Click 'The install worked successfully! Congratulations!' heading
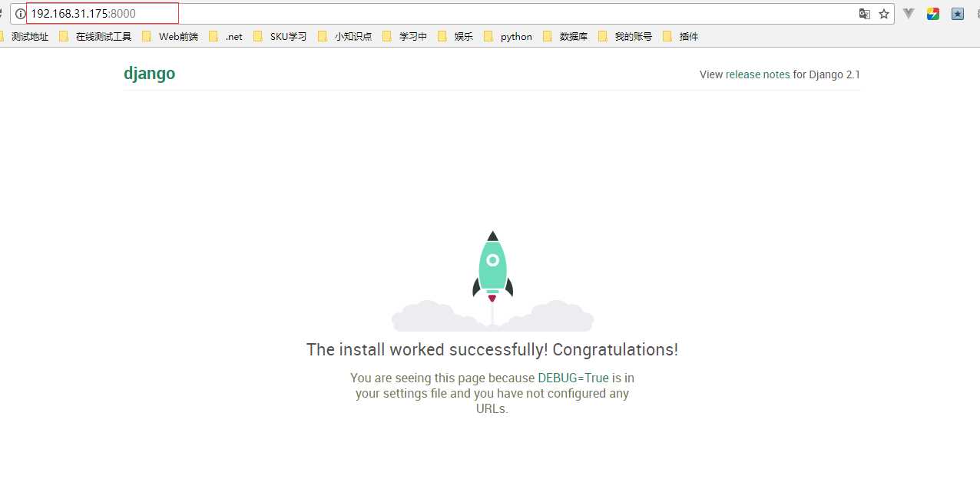This screenshot has width=980, height=479. (492, 350)
